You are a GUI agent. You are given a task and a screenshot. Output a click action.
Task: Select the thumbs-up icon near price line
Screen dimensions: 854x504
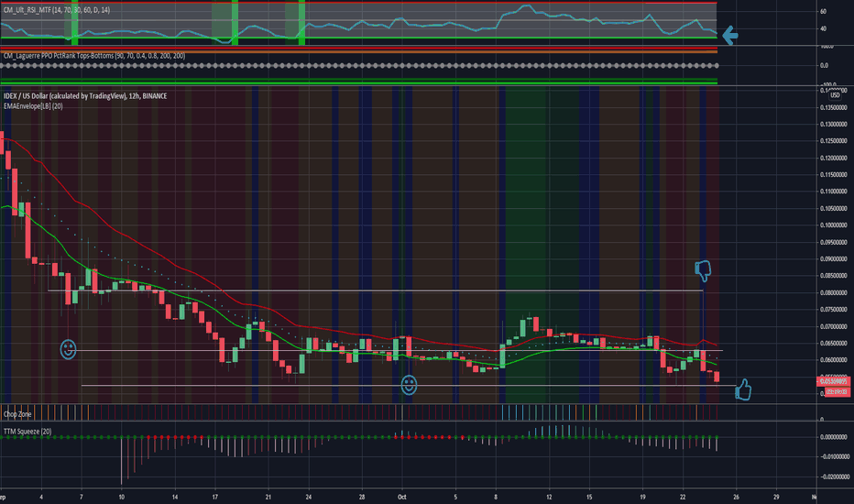(x=743, y=389)
